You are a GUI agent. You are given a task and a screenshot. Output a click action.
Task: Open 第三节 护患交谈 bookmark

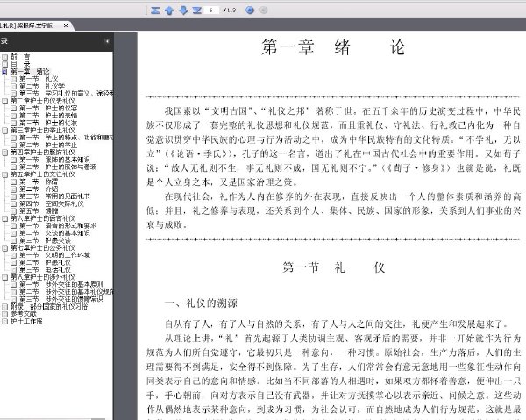click(x=45, y=240)
